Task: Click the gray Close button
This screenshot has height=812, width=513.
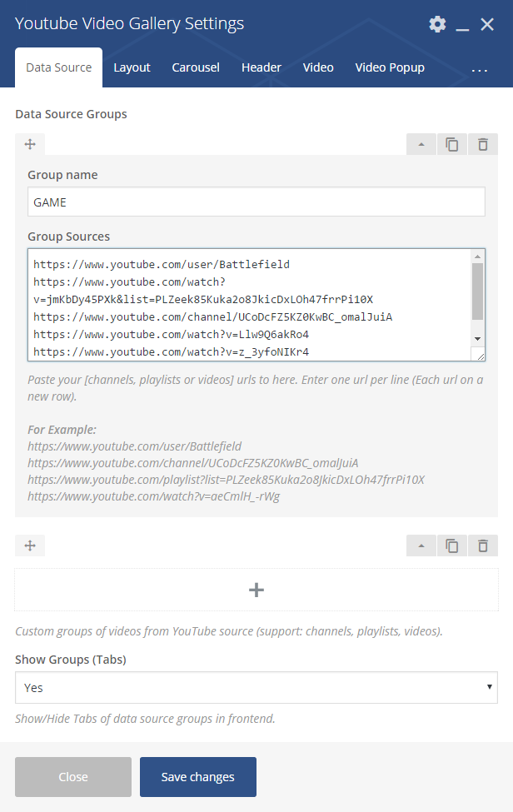Action: point(73,777)
